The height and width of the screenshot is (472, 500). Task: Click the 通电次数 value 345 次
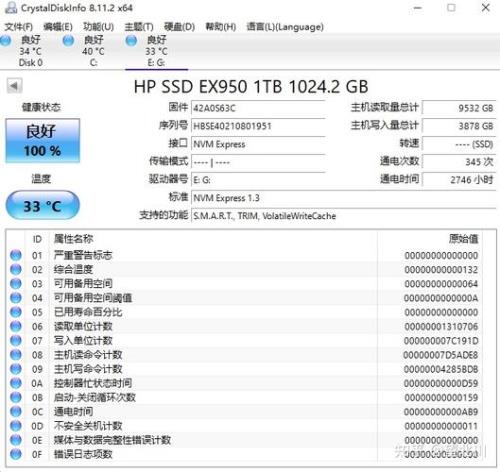pos(459,162)
